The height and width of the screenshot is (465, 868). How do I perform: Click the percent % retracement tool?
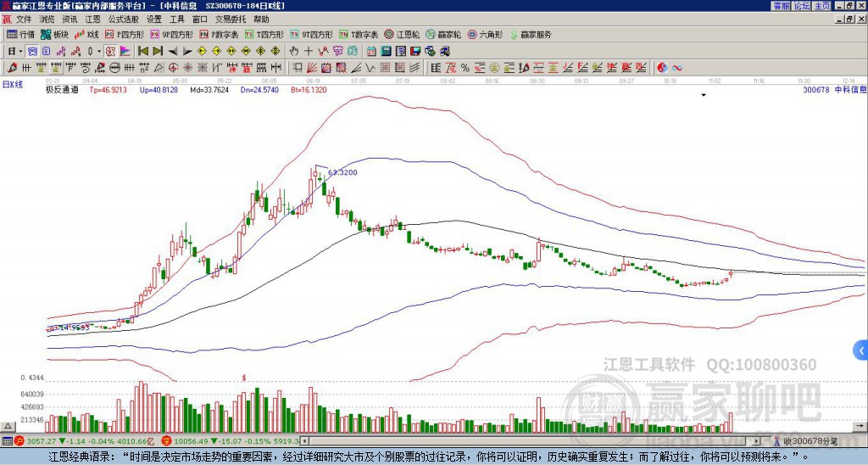(465, 68)
